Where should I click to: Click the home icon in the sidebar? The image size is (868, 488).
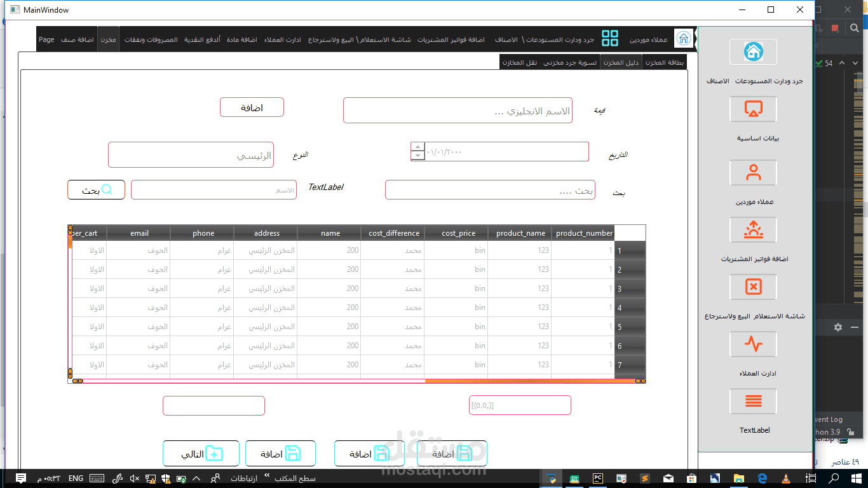click(753, 51)
